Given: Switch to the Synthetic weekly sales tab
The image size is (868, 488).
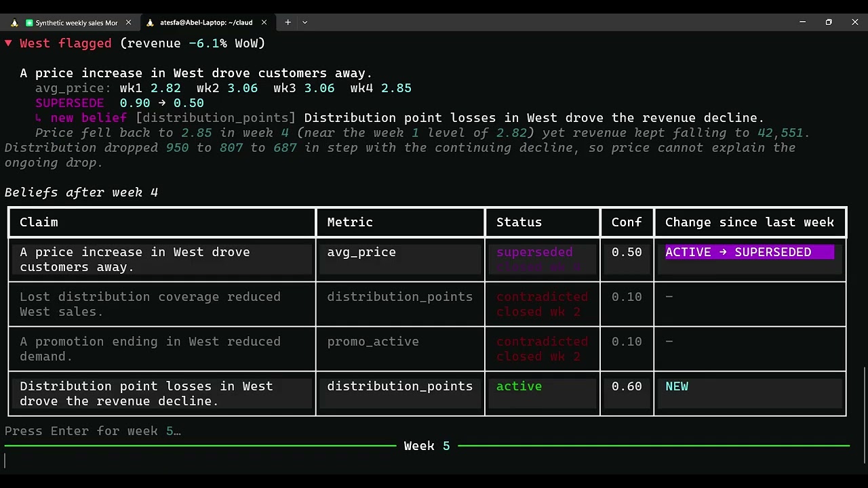Looking at the screenshot, I should tap(71, 22).
